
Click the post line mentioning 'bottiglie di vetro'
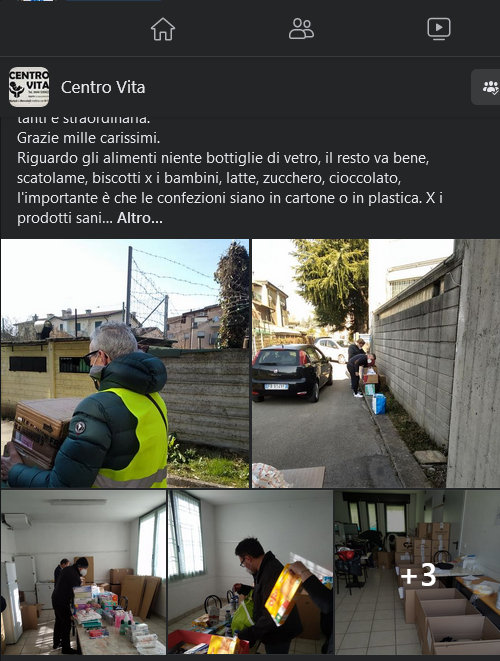coord(223,158)
